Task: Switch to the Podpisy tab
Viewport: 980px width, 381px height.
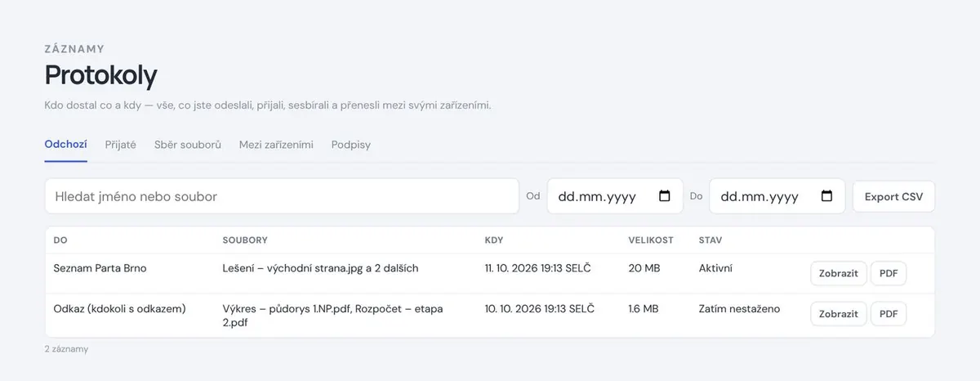Action: click(351, 145)
